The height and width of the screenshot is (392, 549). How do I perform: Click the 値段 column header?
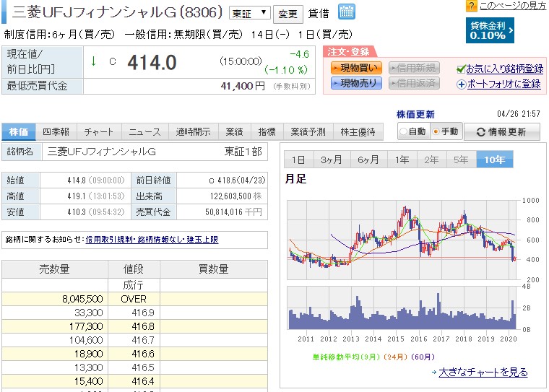pyautogui.click(x=134, y=269)
